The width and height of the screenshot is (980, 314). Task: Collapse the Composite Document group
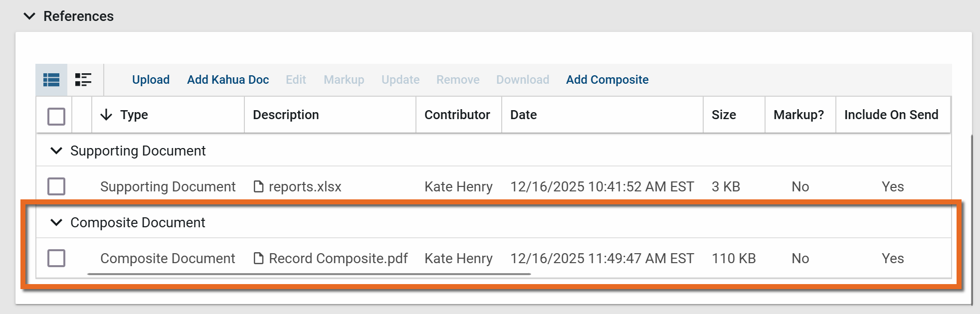pyautogui.click(x=56, y=223)
